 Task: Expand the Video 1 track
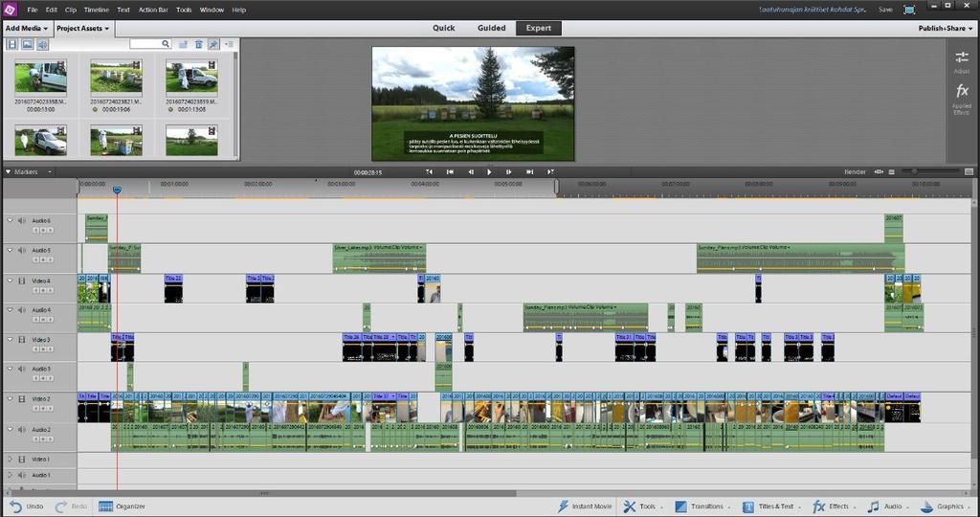click(x=10, y=459)
